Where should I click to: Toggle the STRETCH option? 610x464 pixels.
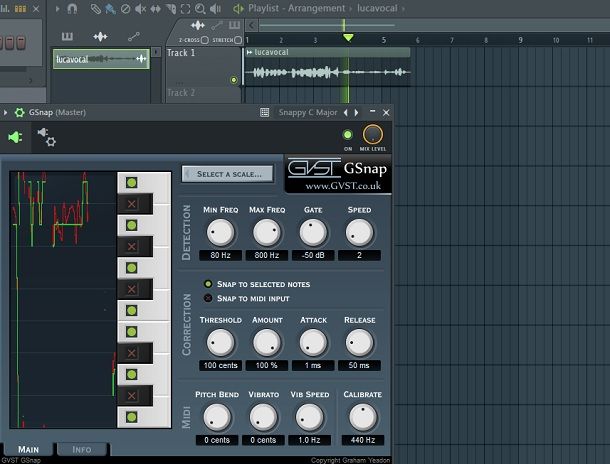tap(238, 40)
